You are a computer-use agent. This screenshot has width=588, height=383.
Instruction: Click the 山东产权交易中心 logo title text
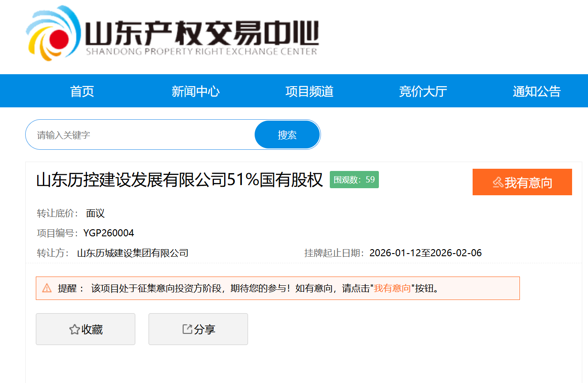(201, 32)
